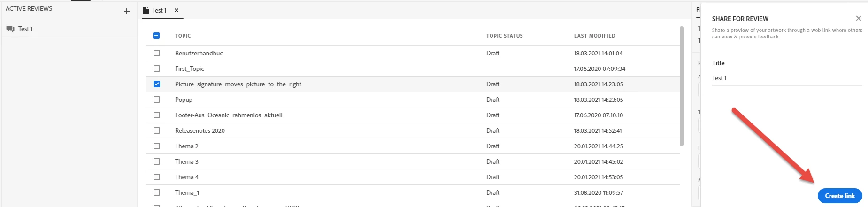Check the Benutzerhandbuc topic checkbox

pos(157,53)
